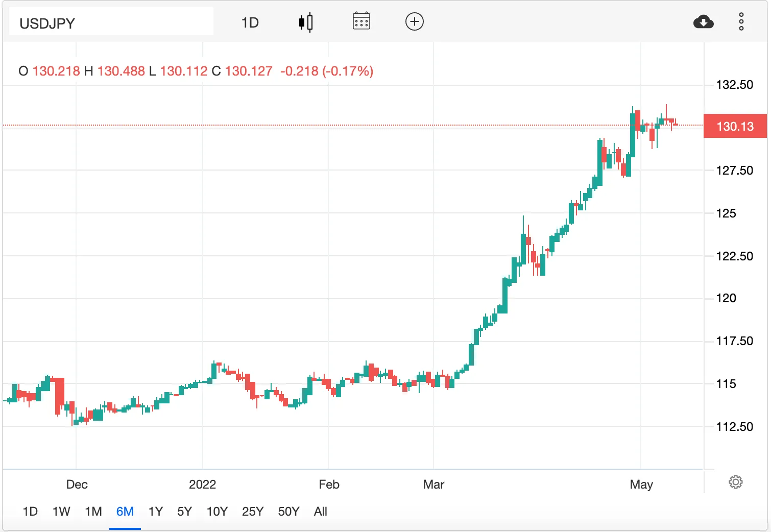Select the 5Y time range
771x532 pixels.
[x=185, y=512]
